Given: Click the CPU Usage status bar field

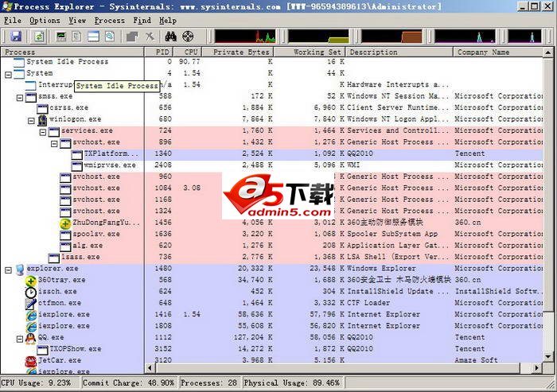Looking at the screenshot, I should [x=40, y=383].
